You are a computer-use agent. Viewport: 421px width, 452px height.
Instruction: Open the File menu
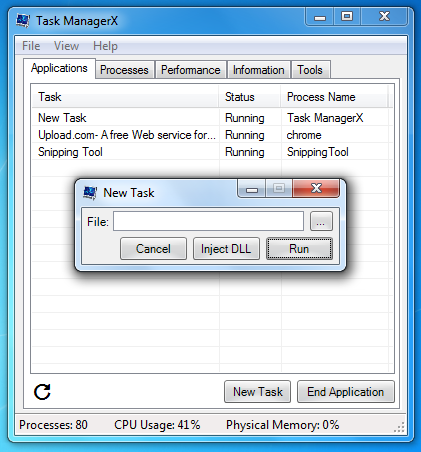click(31, 46)
